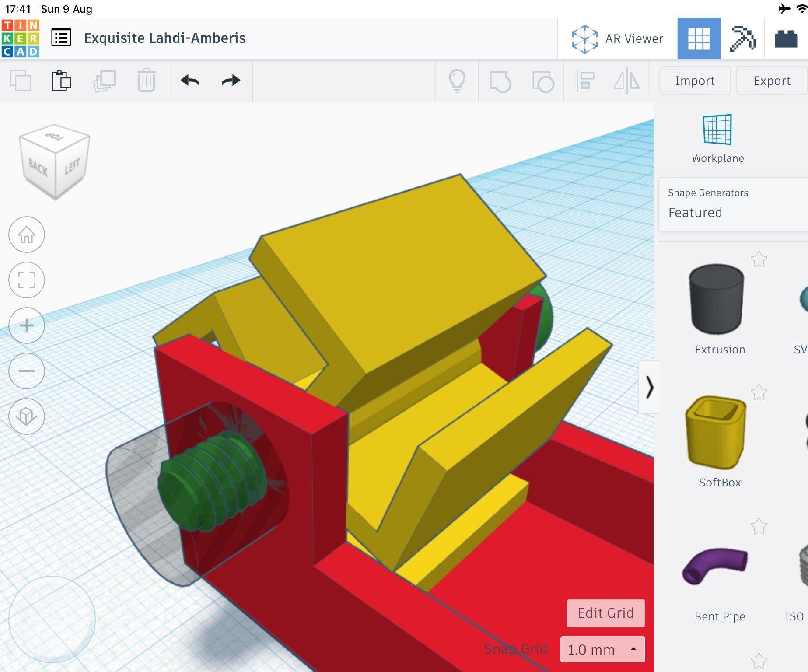808x672 pixels.
Task: Click the Group shapes icon
Action: [x=500, y=81]
